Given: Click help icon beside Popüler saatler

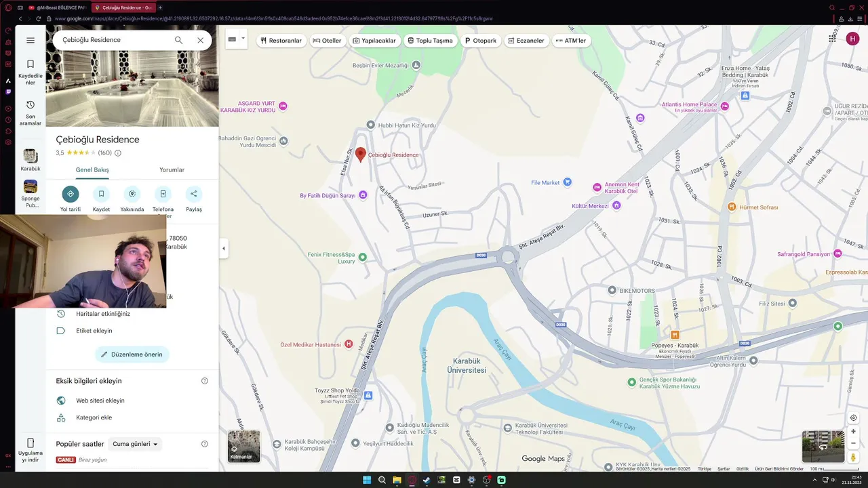Looking at the screenshot, I should tap(205, 444).
